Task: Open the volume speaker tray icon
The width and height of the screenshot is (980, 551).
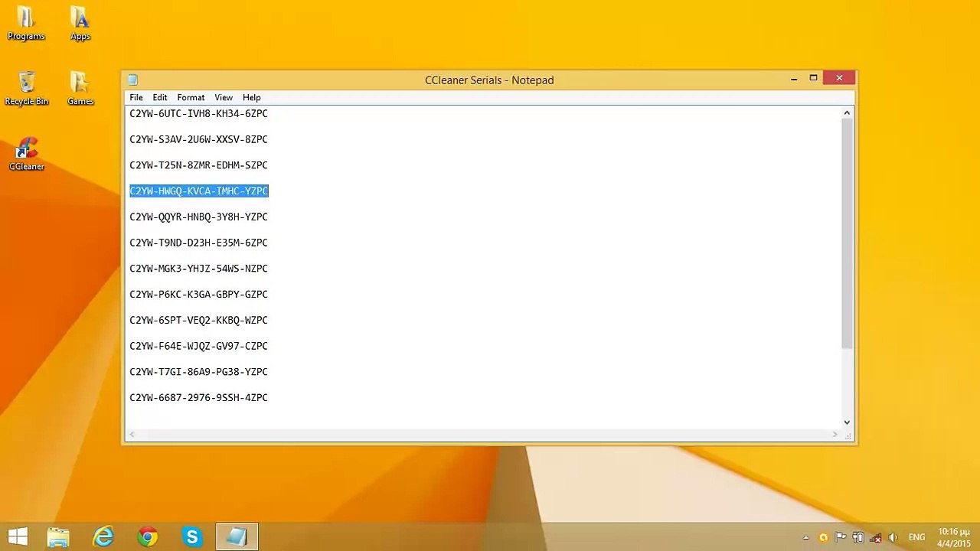Action: click(x=893, y=537)
